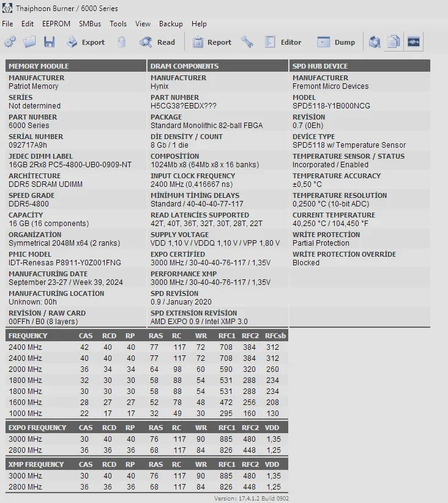Image resolution: width=448 pixels, height=503 pixels.
Task: Select the Patriot Memory manufacturer value
Action: [x=33, y=86]
